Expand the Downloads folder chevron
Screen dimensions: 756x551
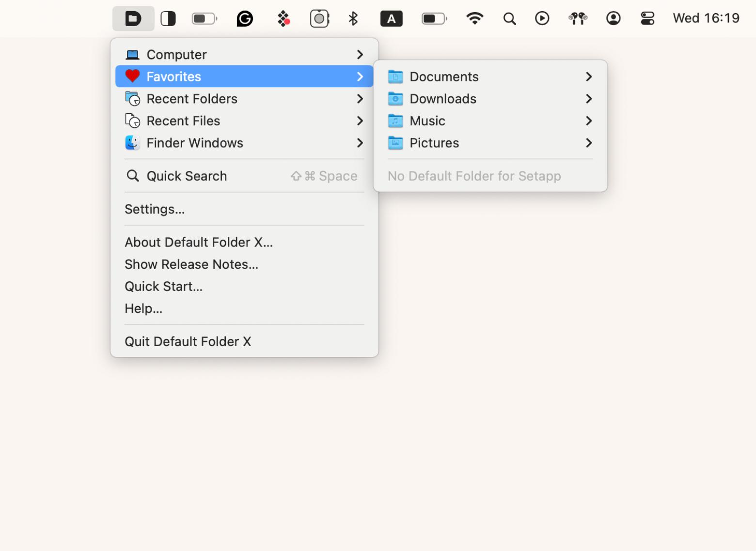pos(589,99)
